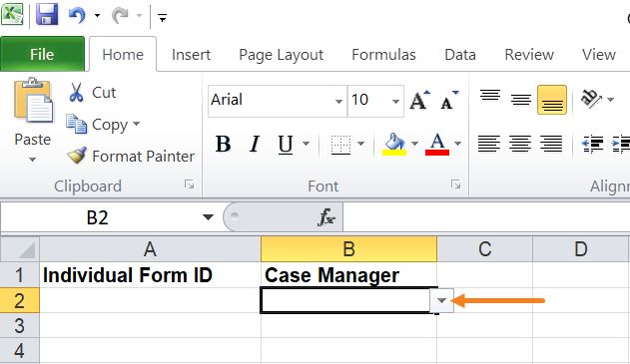Open the Insert ribbon tab
The image size is (630, 364).
(191, 54)
